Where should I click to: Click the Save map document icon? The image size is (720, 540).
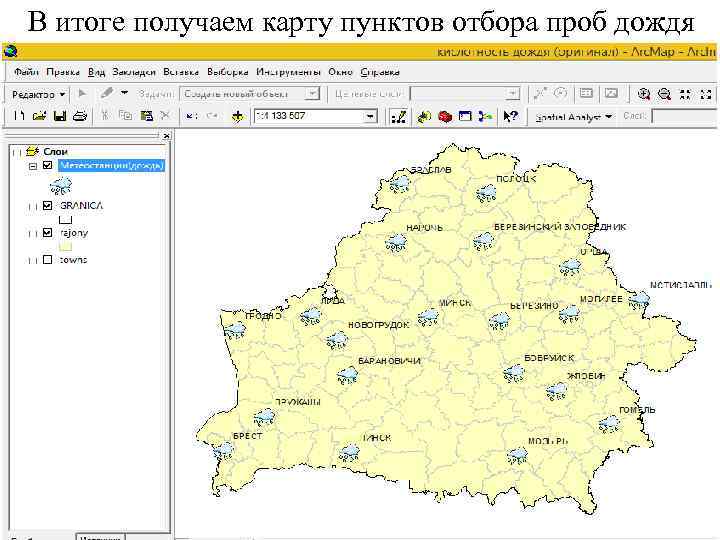[x=60, y=117]
